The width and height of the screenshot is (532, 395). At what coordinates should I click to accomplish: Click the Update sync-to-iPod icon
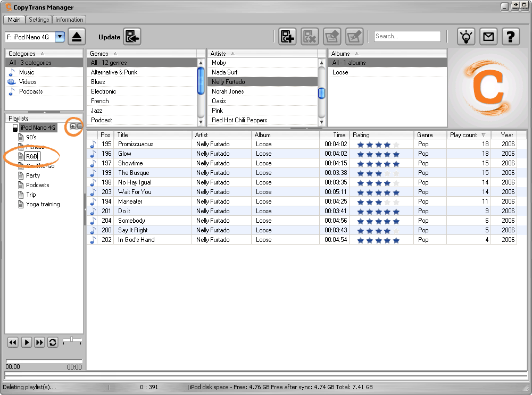click(132, 37)
